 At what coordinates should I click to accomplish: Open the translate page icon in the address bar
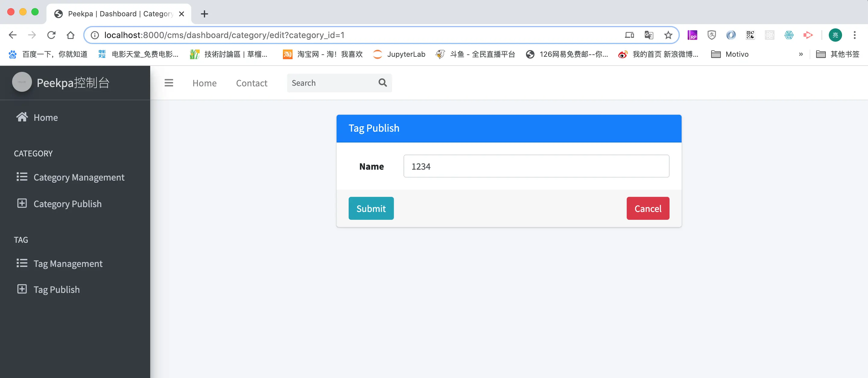pos(649,35)
